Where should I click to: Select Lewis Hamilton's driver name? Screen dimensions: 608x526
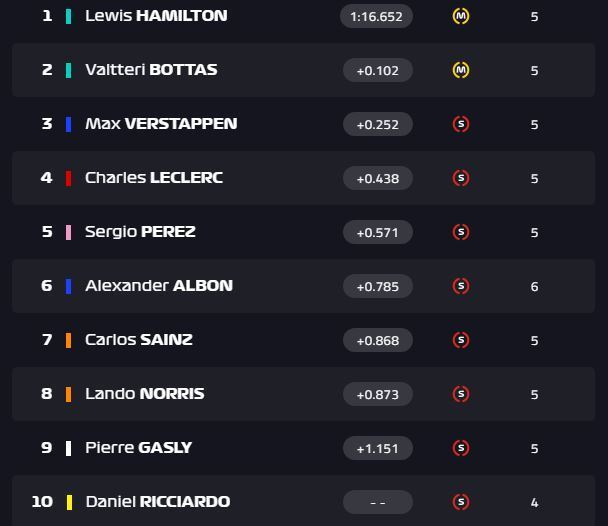coord(156,16)
